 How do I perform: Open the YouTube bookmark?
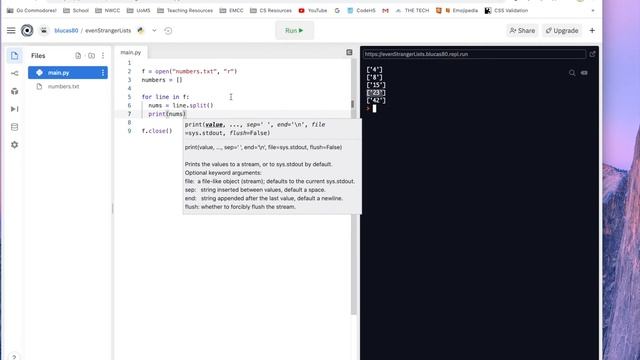click(313, 11)
